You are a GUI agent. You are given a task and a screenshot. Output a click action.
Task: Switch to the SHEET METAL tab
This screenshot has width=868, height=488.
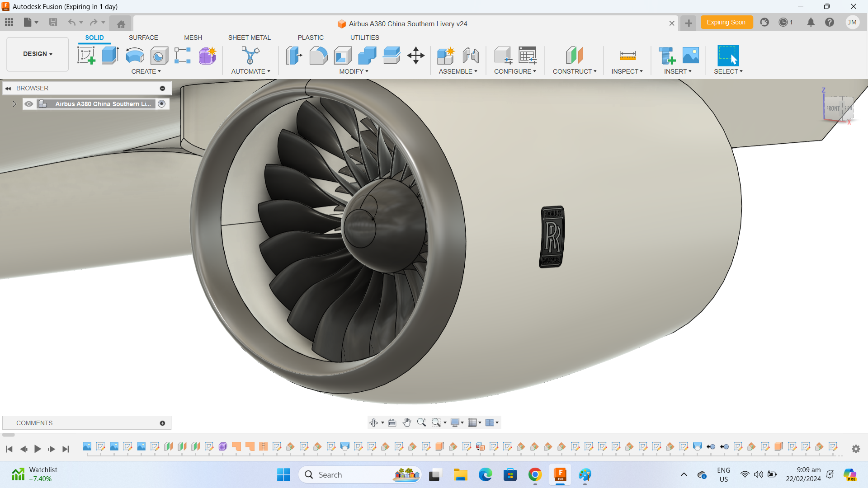click(x=249, y=38)
